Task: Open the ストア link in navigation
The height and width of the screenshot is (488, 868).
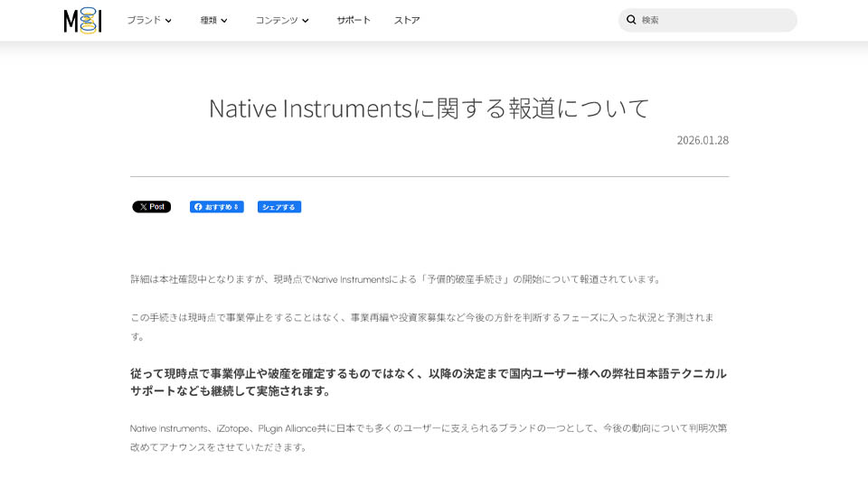Action: coord(407,21)
